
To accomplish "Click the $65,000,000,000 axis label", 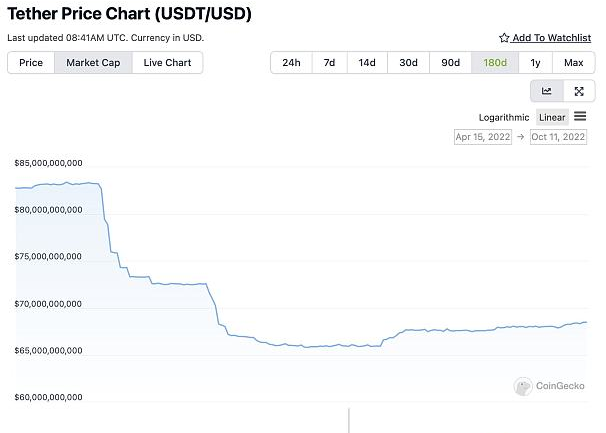I will tap(48, 351).
